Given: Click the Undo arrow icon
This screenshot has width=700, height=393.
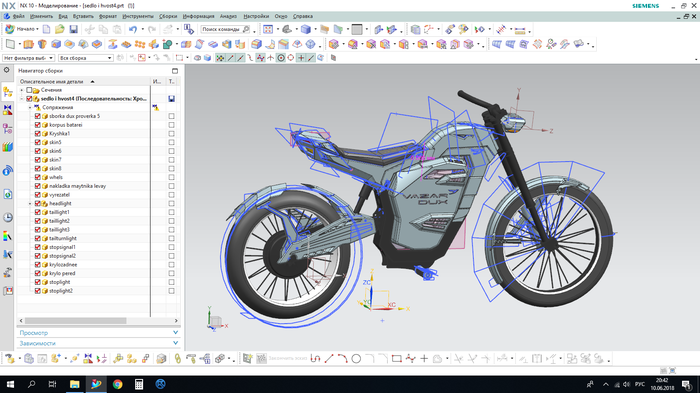Looking at the screenshot, I should click(133, 29).
